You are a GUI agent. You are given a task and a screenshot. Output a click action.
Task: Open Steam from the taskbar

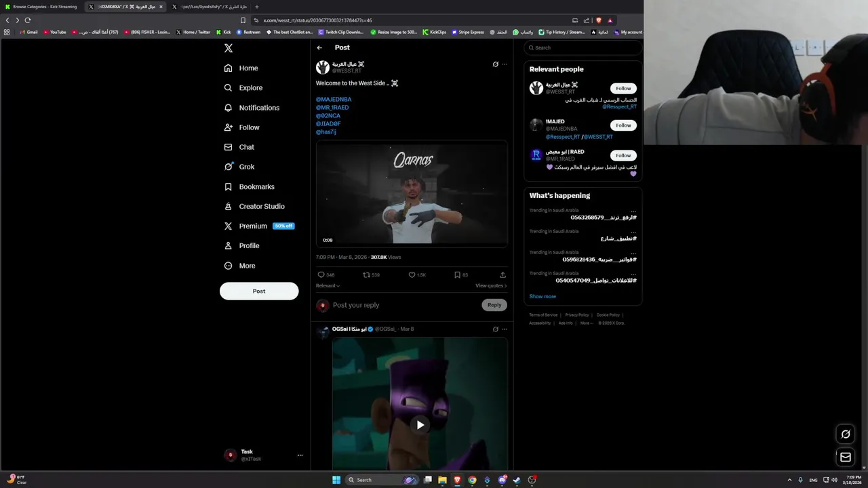pyautogui.click(x=517, y=480)
